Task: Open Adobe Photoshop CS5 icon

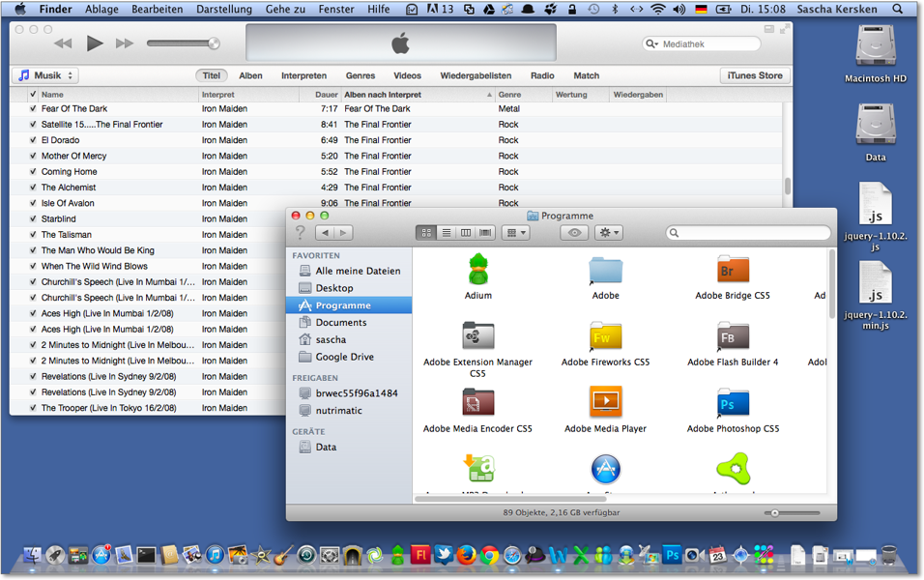Action: point(733,403)
